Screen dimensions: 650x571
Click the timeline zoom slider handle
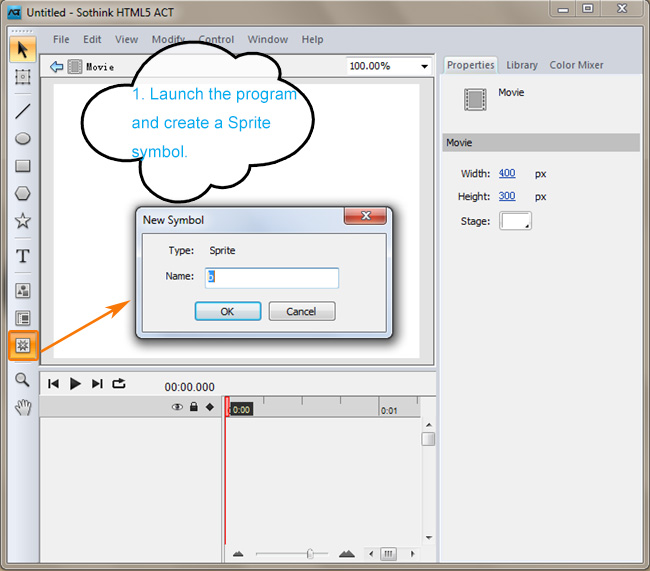pyautogui.click(x=310, y=554)
